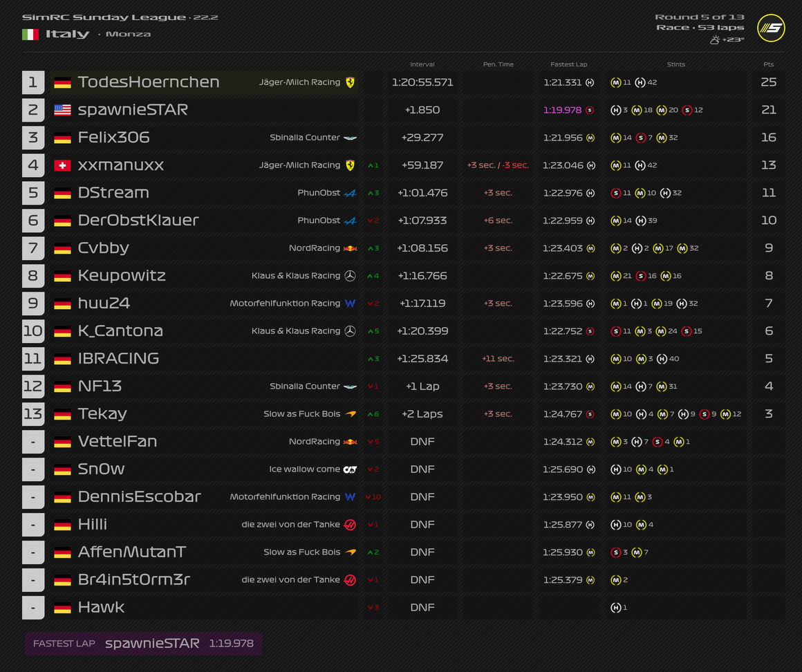Open the DennisEscobar driver name
Viewport: 802px width, 672px height.
click(x=139, y=496)
